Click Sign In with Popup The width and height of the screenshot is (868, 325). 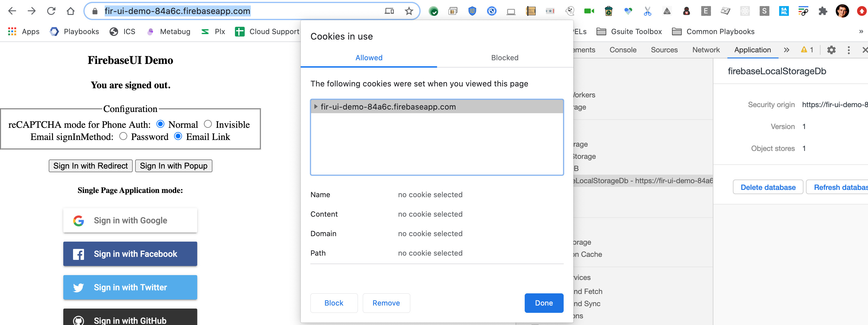pyautogui.click(x=173, y=166)
